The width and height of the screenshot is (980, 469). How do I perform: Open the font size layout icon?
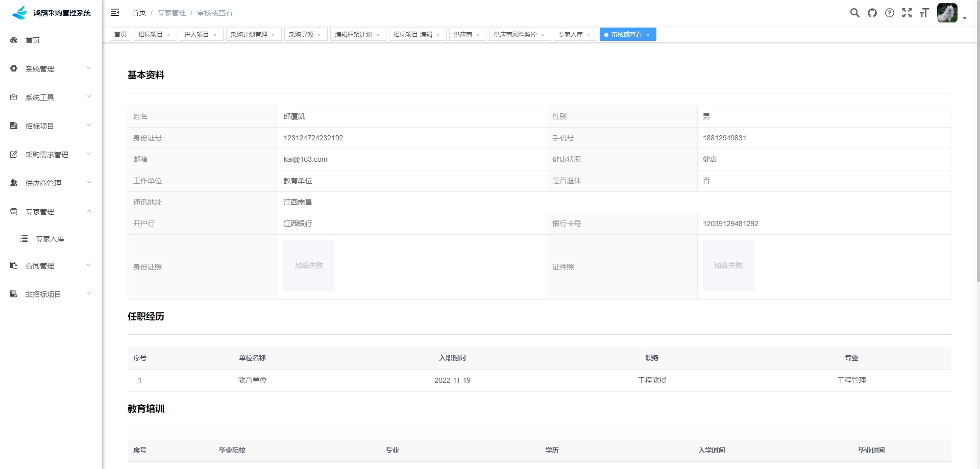tap(924, 13)
